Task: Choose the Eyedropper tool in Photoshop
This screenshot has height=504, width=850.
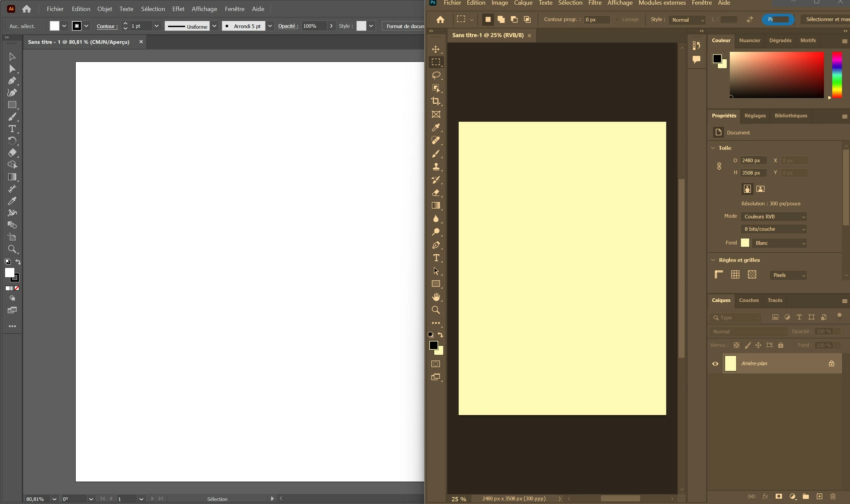Action: click(x=436, y=128)
